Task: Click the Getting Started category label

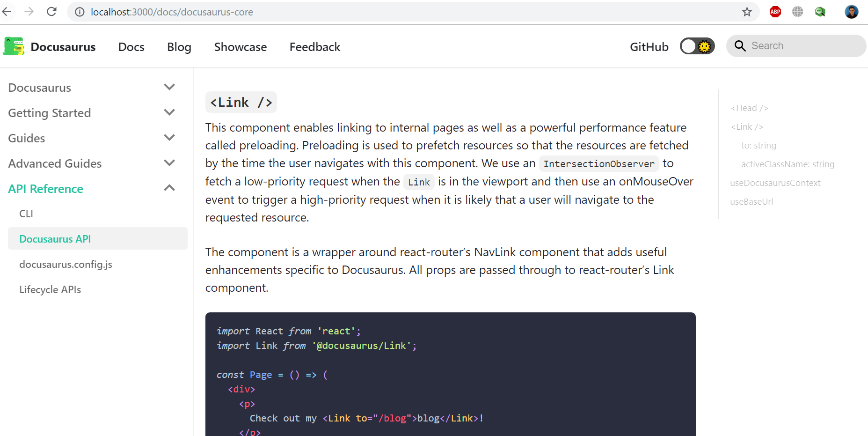Action: pos(50,113)
